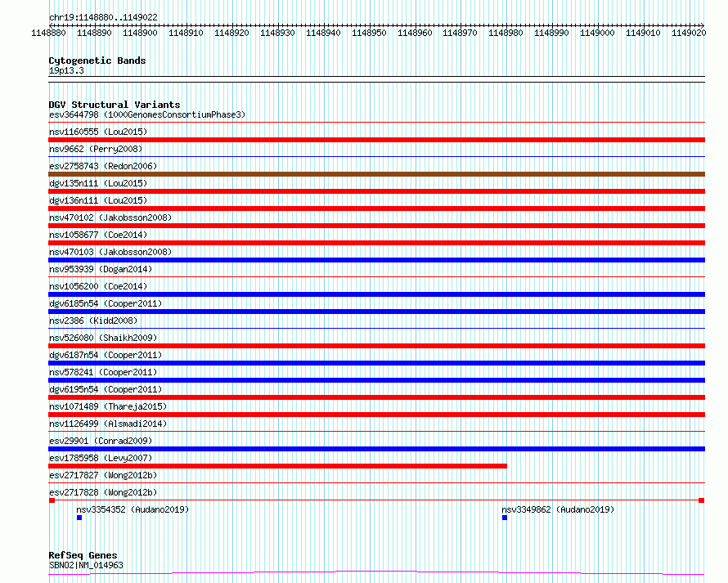The width and height of the screenshot is (728, 583).
Task: Open gene SBNO2|NM_014963
Action: pos(86,565)
